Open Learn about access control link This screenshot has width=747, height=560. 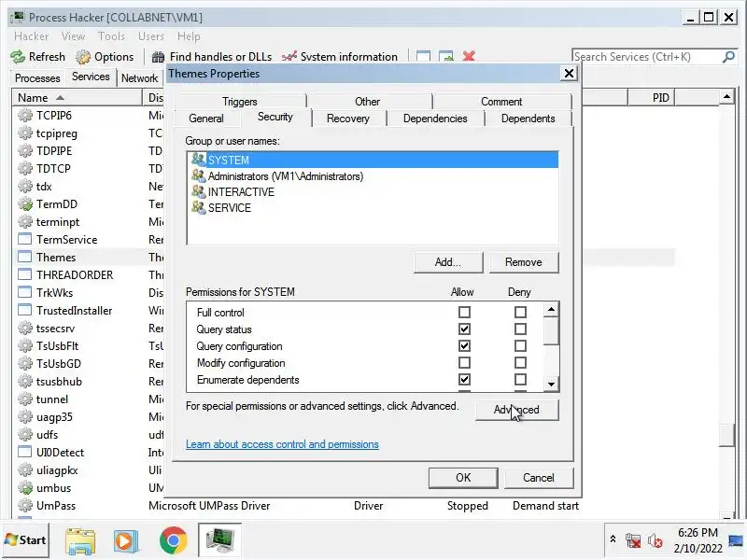tap(282, 444)
